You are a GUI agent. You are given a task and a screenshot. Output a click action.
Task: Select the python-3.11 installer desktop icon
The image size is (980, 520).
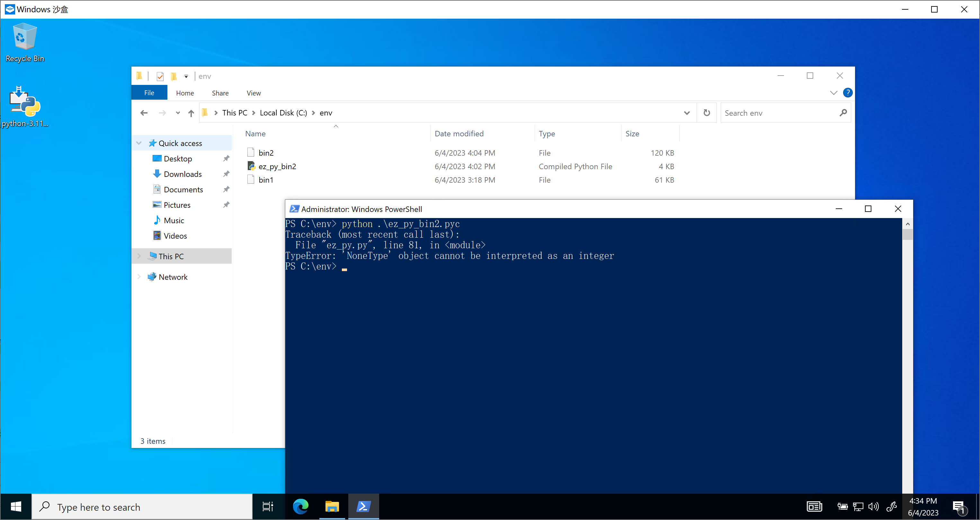25,106
